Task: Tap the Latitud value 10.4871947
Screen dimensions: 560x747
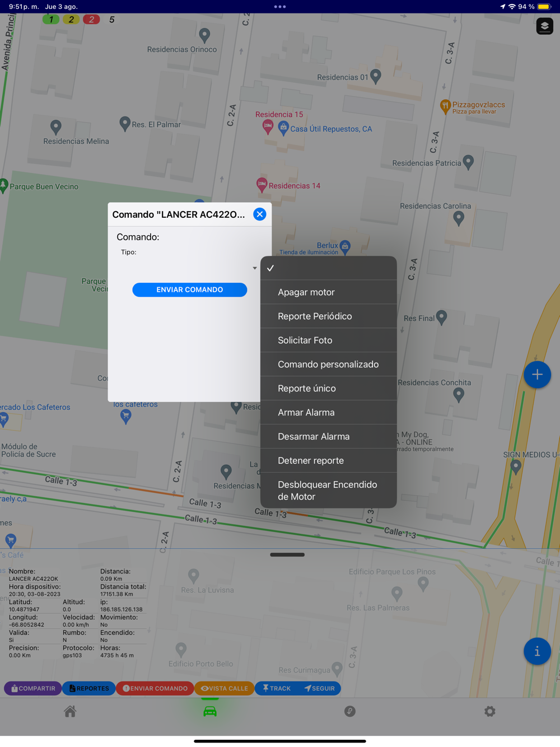Action: pos(24,609)
